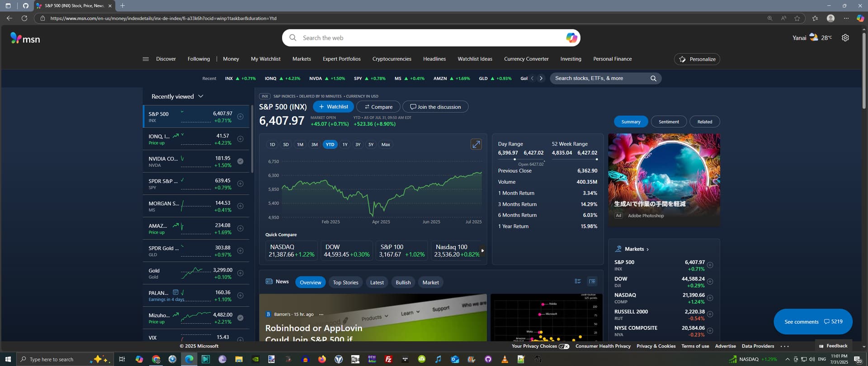Select the 5D chart range
This screenshot has height=366, width=868.
point(286,145)
